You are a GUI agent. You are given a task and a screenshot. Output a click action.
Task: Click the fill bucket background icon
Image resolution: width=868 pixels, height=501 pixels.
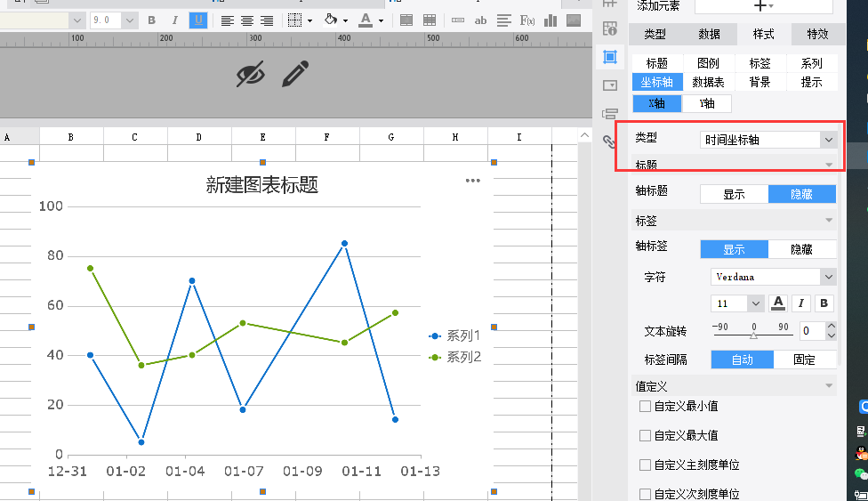[331, 20]
